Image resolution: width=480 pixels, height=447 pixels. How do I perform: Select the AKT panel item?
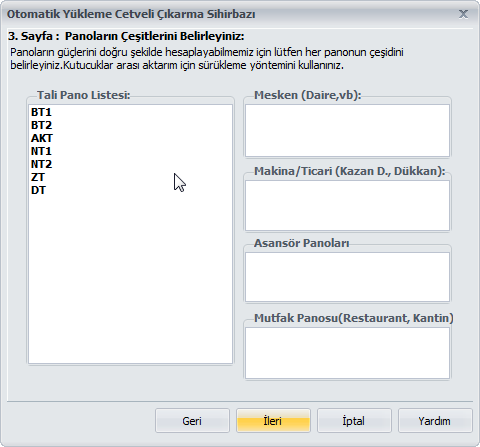(x=42, y=138)
